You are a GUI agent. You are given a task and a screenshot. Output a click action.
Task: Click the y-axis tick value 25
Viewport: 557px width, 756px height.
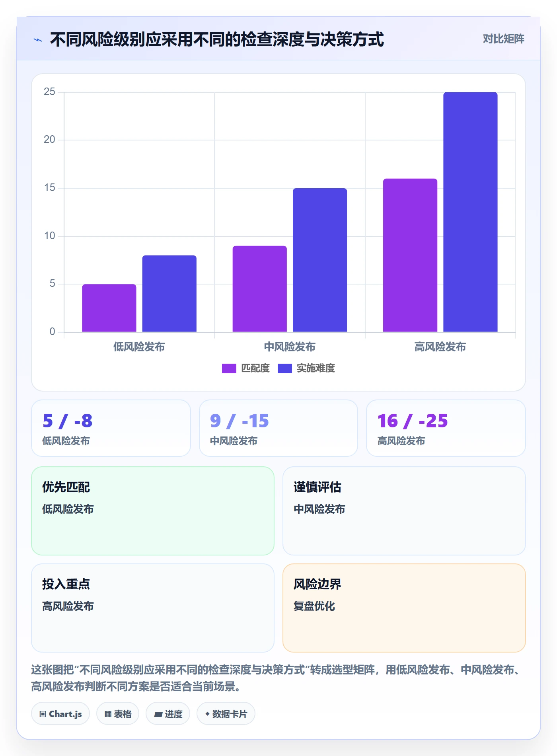tap(49, 92)
